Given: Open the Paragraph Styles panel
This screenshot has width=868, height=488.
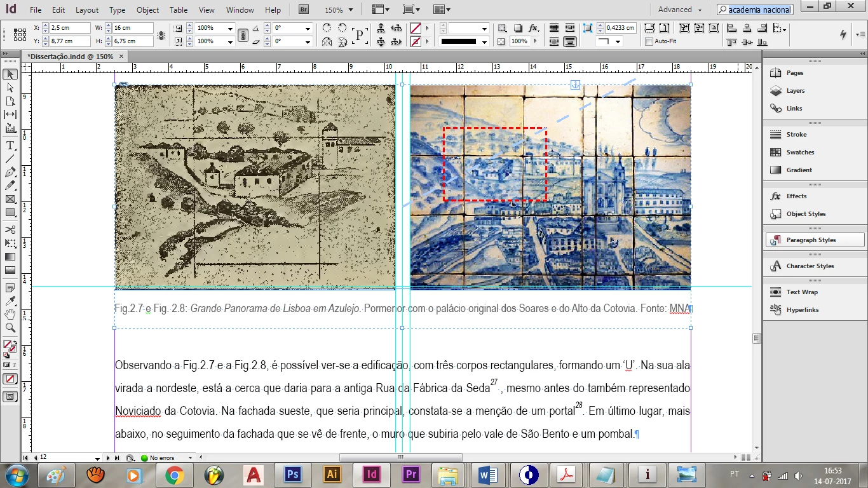Looking at the screenshot, I should (815, 240).
